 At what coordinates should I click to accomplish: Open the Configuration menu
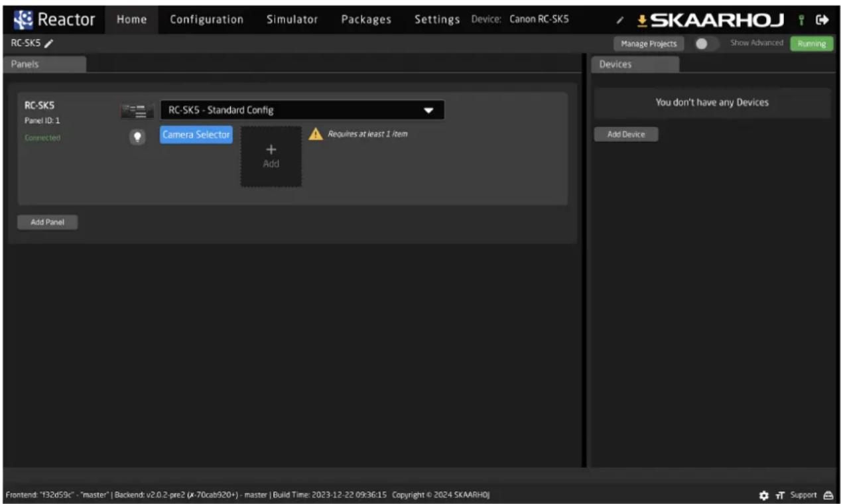(206, 19)
